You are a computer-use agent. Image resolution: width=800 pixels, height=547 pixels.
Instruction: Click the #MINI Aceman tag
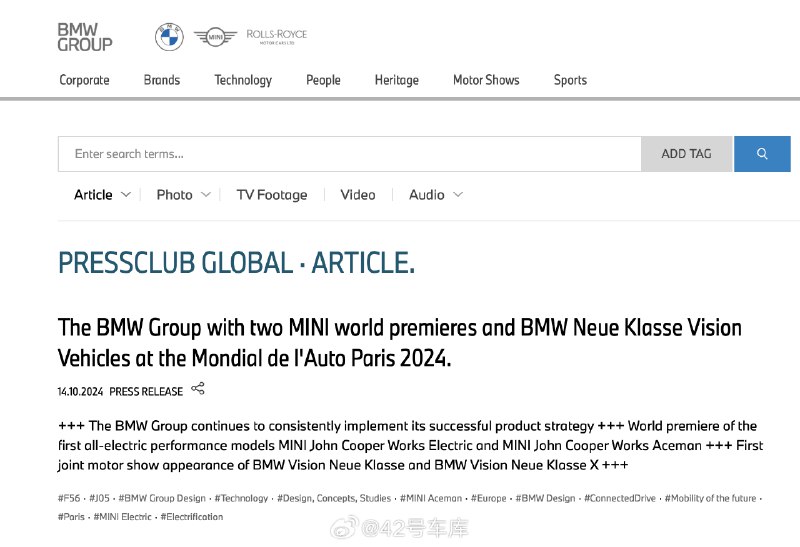pos(431,498)
